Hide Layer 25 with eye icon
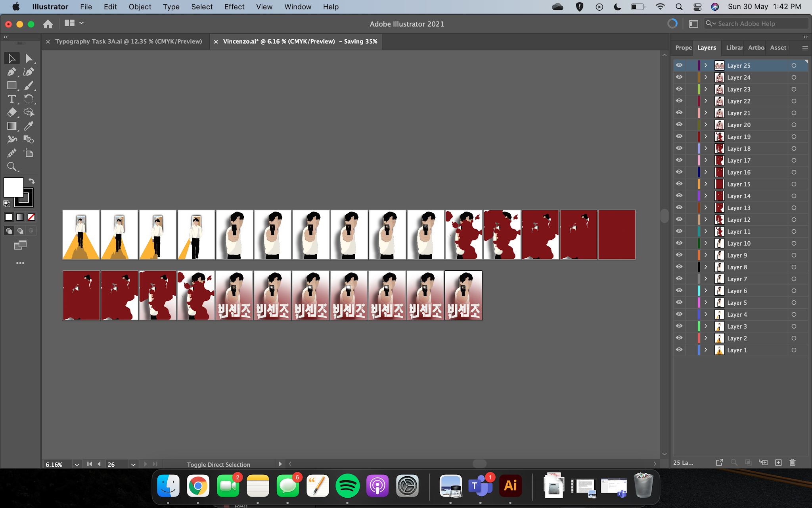Viewport: 812px width, 508px height. (679, 65)
